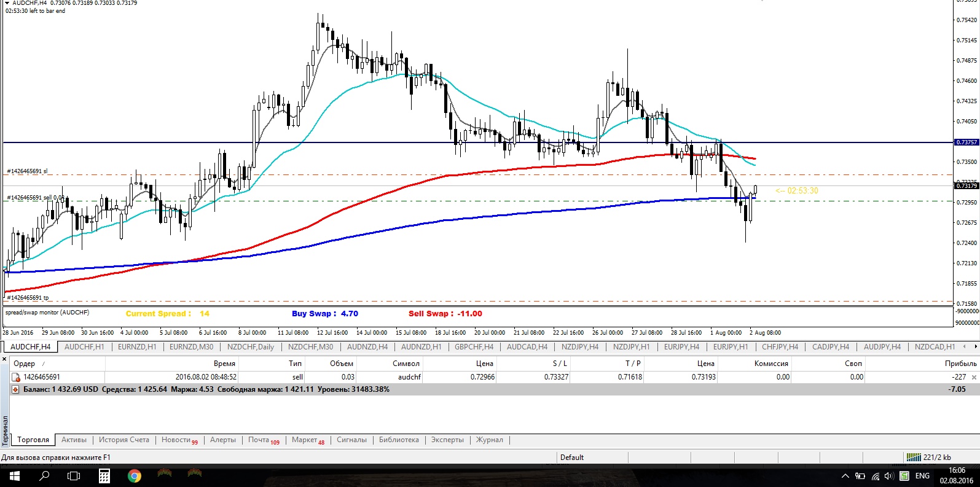
Task: Click the connection status bars icon
Action: (x=914, y=458)
